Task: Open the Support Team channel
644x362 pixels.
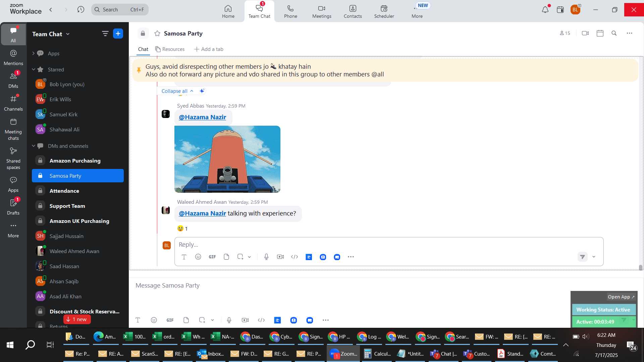Action: pos(78,206)
